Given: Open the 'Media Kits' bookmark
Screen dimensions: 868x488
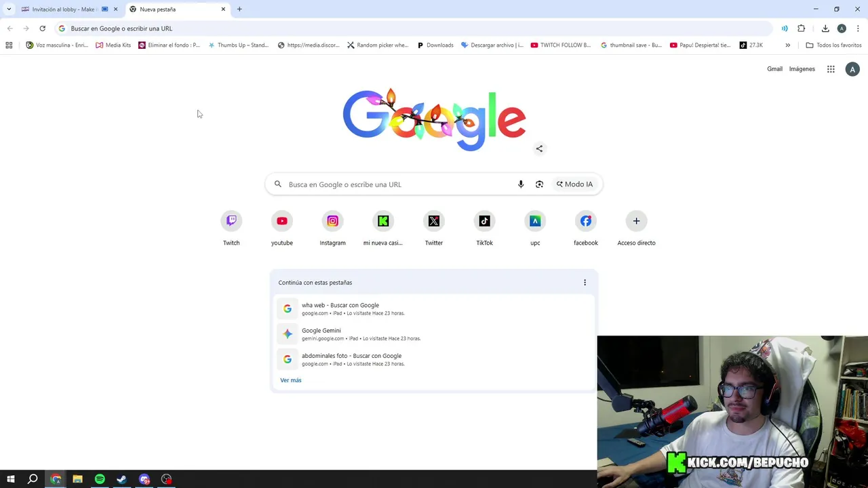Looking at the screenshot, I should (113, 45).
